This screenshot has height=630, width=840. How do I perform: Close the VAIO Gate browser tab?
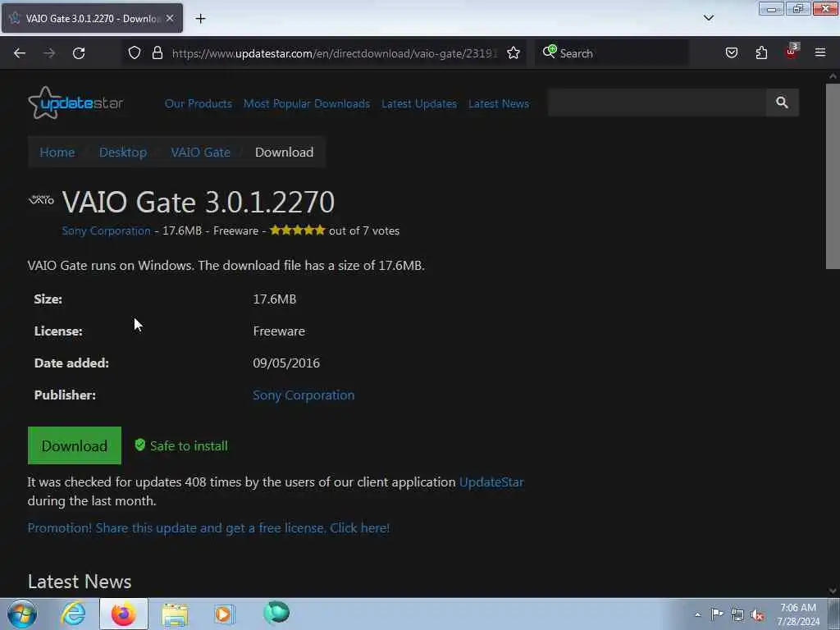click(x=170, y=18)
